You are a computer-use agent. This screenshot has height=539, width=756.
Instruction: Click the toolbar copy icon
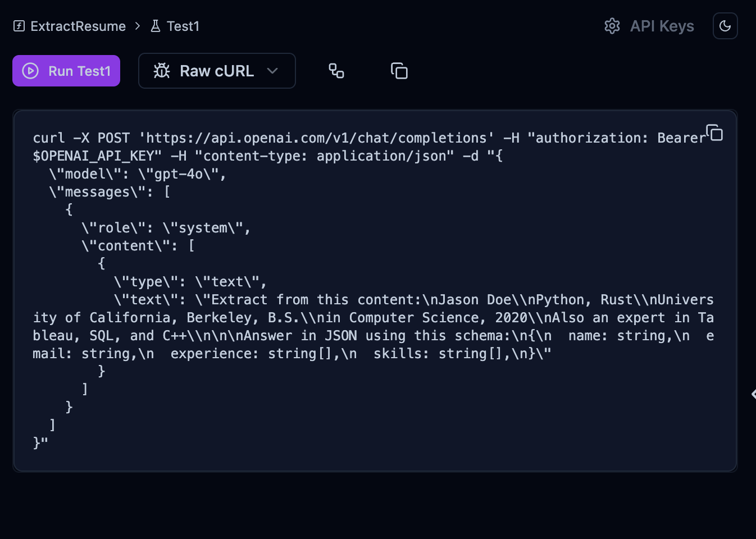[399, 71]
